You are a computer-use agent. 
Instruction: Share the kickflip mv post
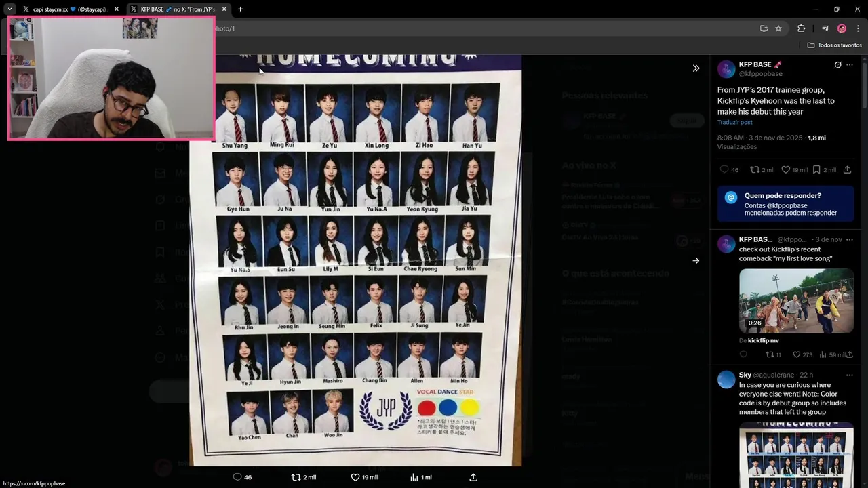850,354
